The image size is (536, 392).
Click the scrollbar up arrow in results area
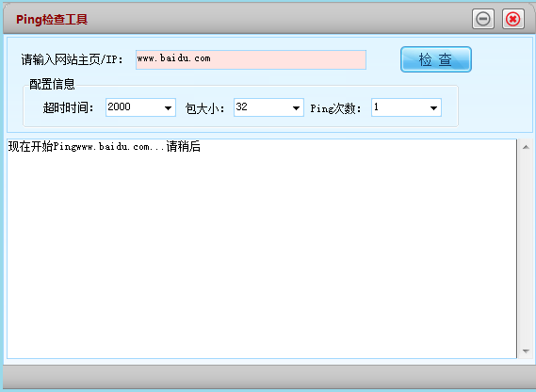526,147
